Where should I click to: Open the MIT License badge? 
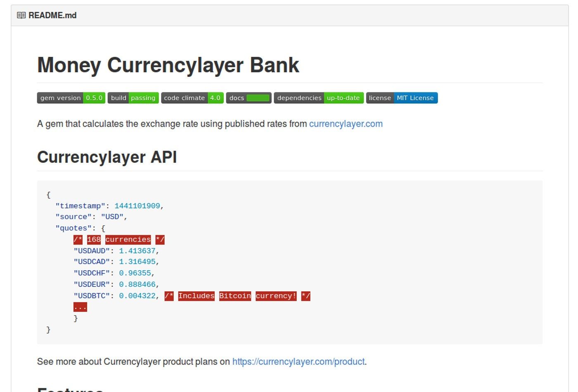pyautogui.click(x=402, y=98)
